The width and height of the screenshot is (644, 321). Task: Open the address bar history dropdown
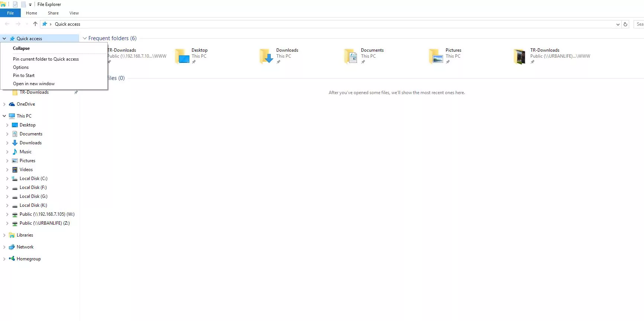[618, 24]
